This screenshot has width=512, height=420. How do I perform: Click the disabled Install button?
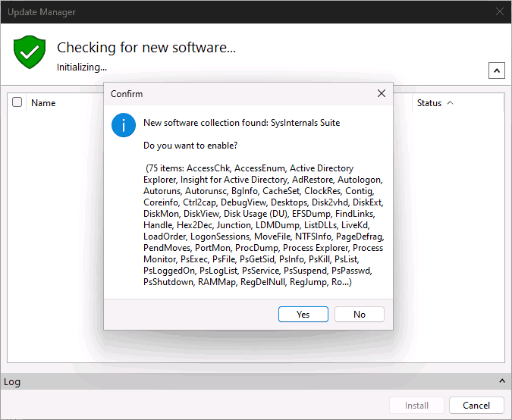click(416, 406)
